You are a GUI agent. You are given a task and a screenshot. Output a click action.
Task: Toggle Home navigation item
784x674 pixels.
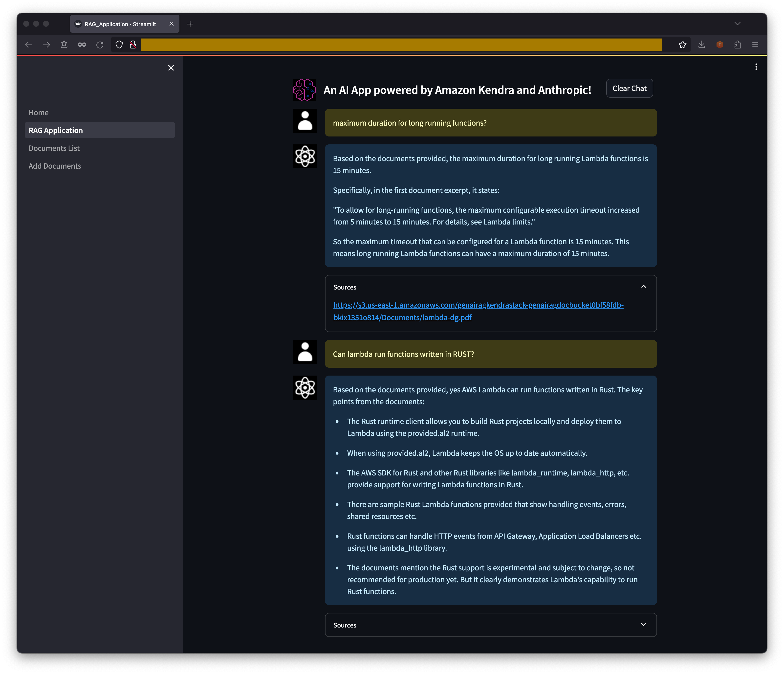(38, 112)
